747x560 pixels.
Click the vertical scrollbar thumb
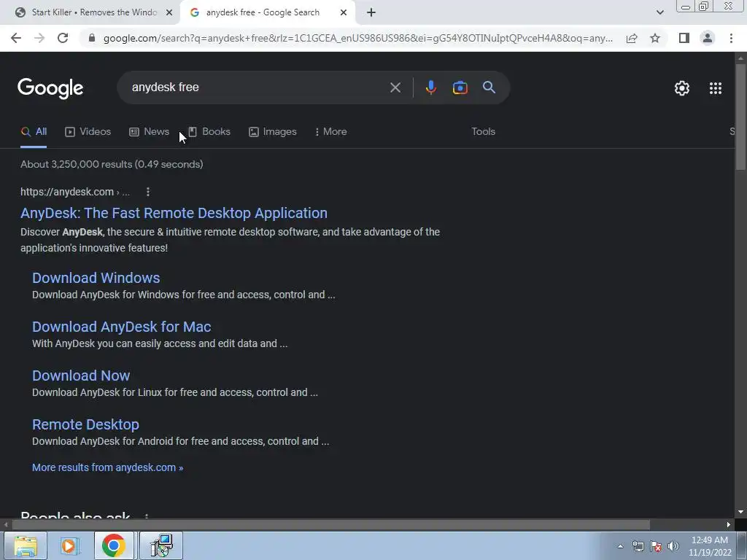[740, 117]
